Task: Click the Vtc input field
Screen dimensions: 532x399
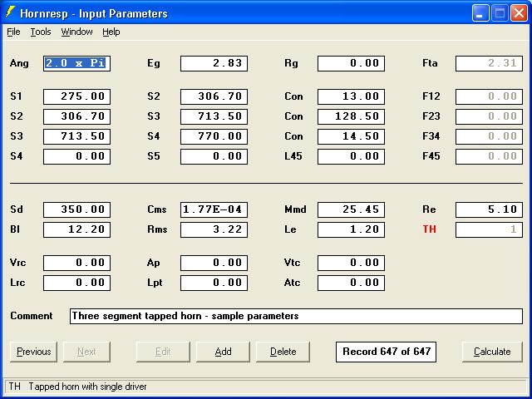Action: point(351,263)
